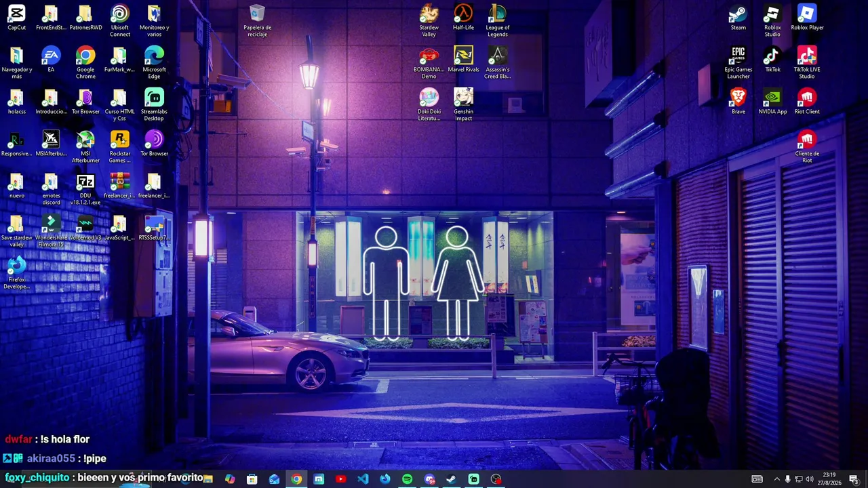Image resolution: width=868 pixels, height=488 pixels.
Task: Open Visual Studio Code taskbar icon
Action: pos(363,479)
